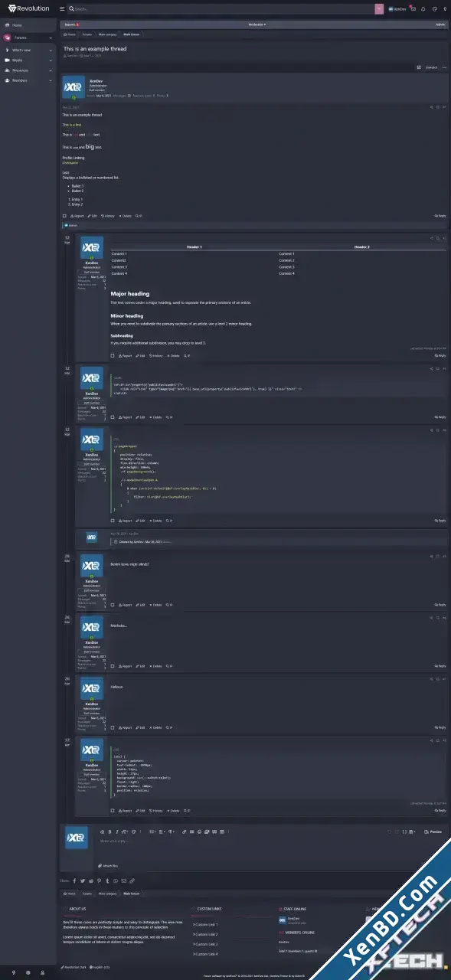Open the Moderator dropdown in staff bar

tap(257, 24)
